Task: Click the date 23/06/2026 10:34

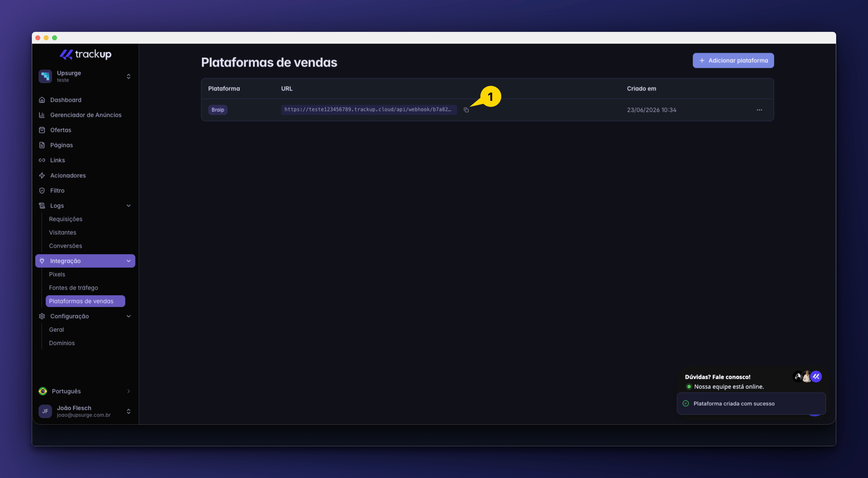Action: [652, 110]
